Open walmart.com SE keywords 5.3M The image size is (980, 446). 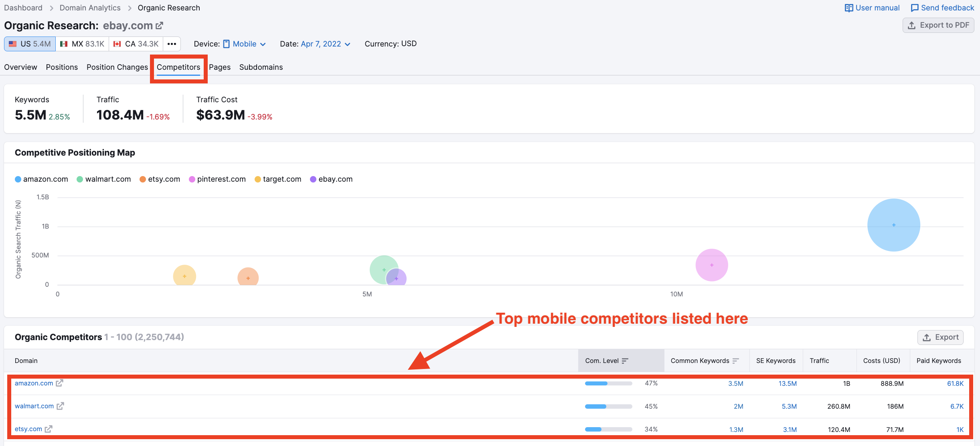tap(789, 406)
